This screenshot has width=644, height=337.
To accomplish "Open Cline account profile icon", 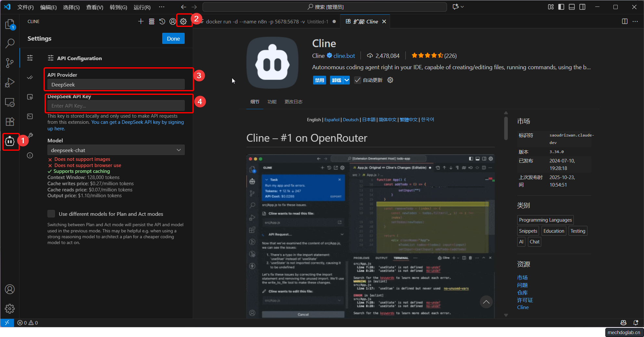I will click(x=173, y=21).
